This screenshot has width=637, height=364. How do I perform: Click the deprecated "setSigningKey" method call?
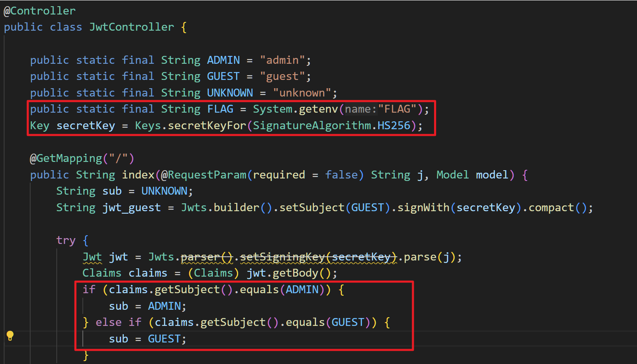click(x=282, y=257)
